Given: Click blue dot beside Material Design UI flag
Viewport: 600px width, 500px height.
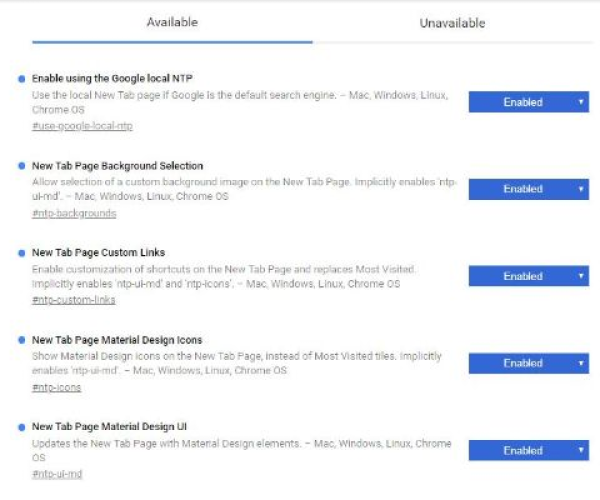Looking at the screenshot, I should pos(22,427).
